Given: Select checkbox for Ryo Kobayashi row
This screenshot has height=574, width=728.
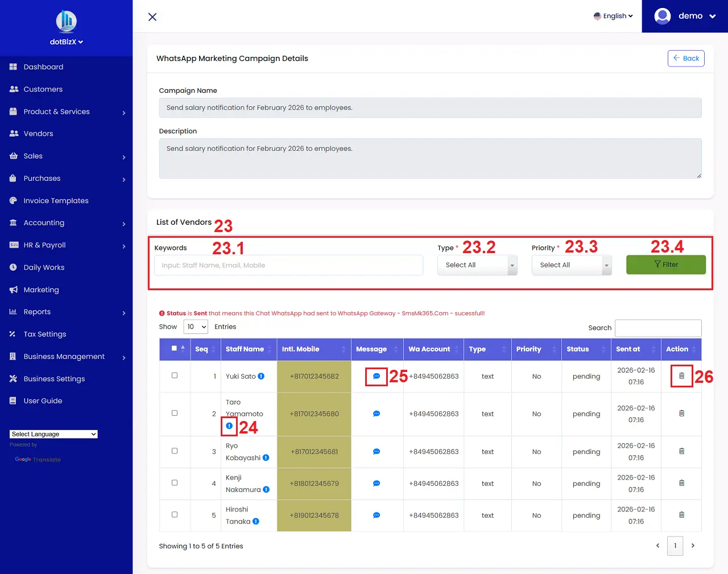Looking at the screenshot, I should coord(175,451).
